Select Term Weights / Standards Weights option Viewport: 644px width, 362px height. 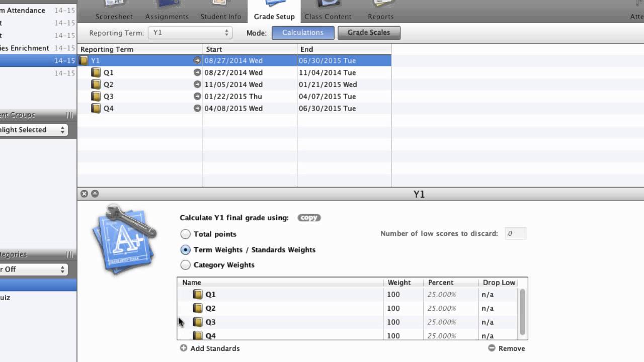tap(186, 250)
